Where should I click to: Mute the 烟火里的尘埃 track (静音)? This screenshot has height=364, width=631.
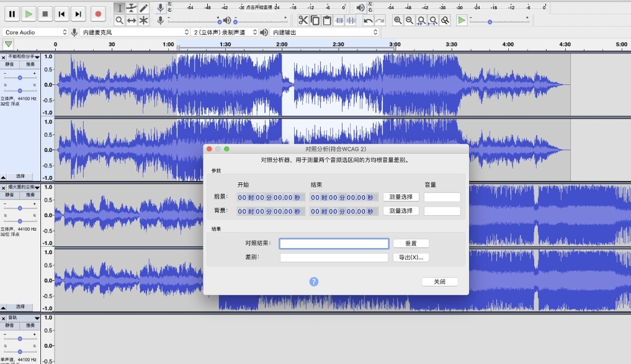coord(10,195)
